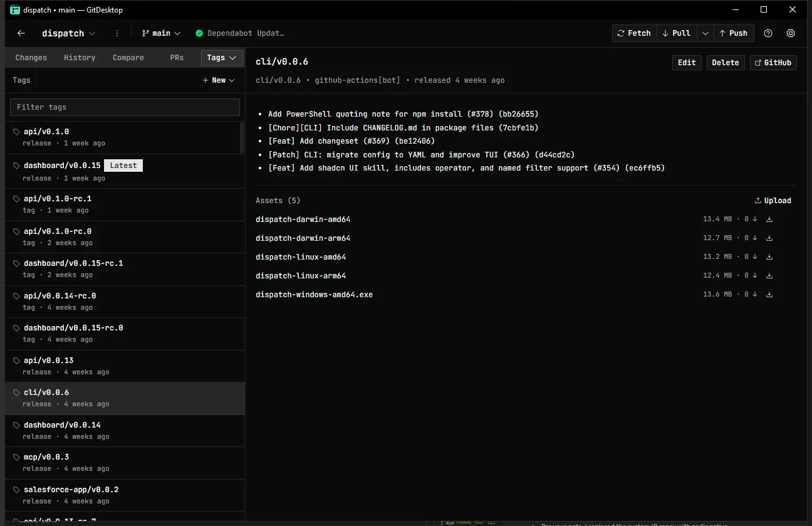
Task: Click tag icon beside mcp/v0.0.3
Action: (x=17, y=457)
